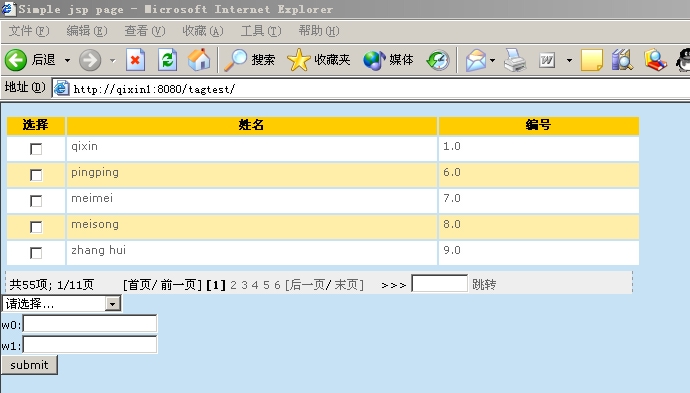Check the checkbox for qixin row
Viewport: 690px width, 393px height.
(x=36, y=149)
